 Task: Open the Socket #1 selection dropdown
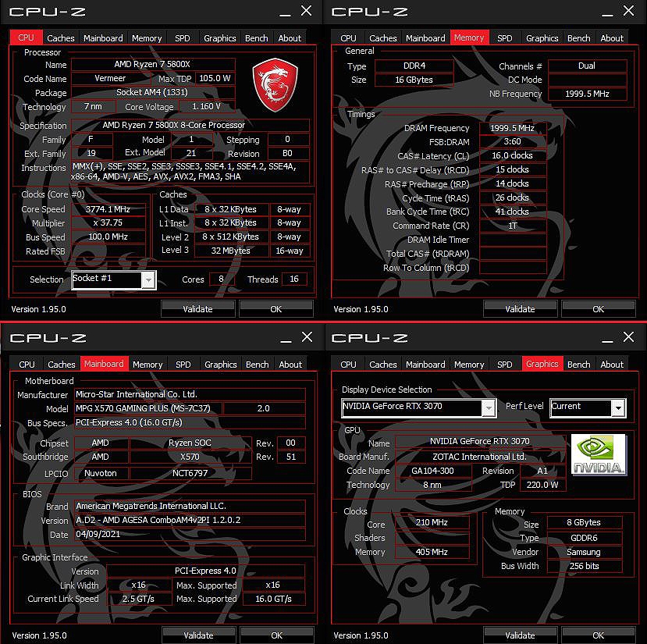click(x=148, y=280)
